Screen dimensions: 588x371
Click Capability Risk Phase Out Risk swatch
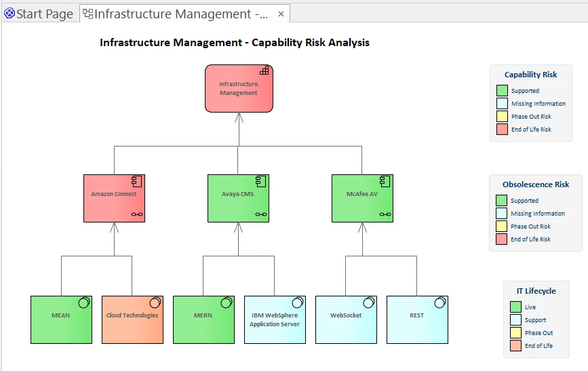click(502, 116)
